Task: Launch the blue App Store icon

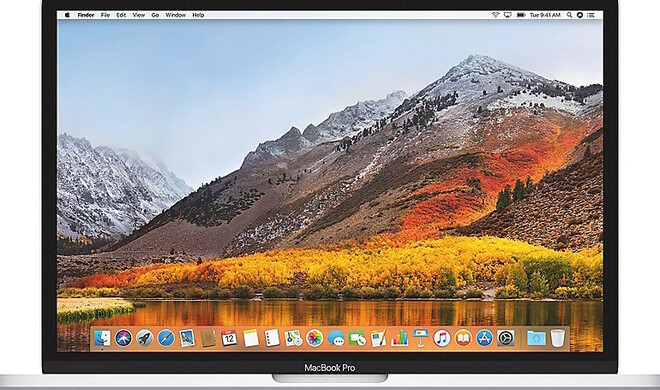Action: 484,338
